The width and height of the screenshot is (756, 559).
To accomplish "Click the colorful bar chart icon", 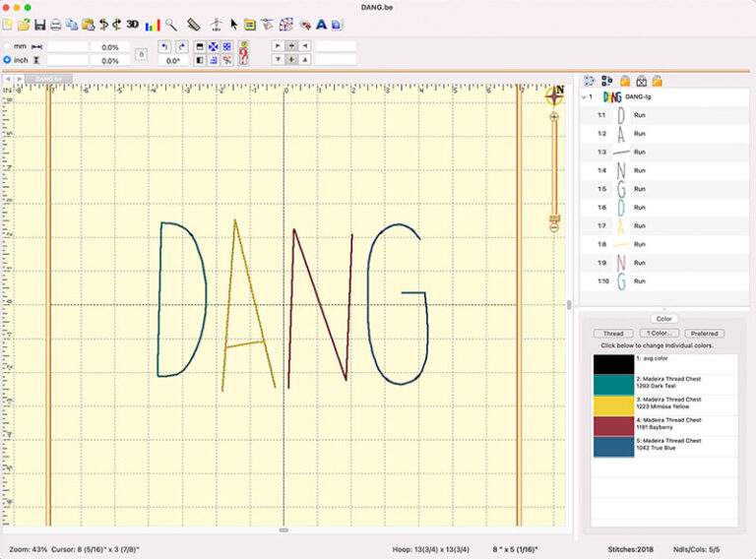I will (152, 24).
